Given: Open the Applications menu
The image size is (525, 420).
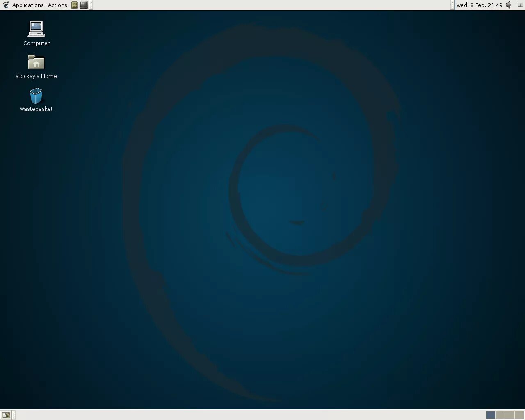Looking at the screenshot, I should [x=28, y=5].
